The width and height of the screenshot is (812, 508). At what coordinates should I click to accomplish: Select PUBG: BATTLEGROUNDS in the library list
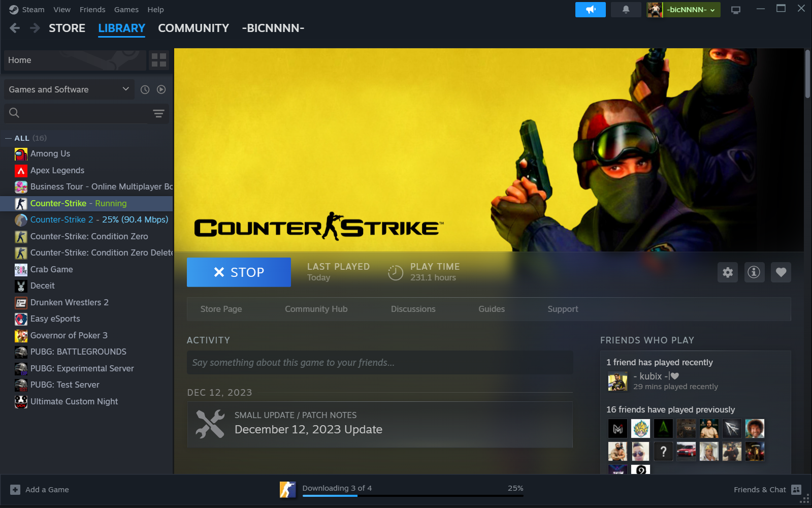click(x=78, y=352)
